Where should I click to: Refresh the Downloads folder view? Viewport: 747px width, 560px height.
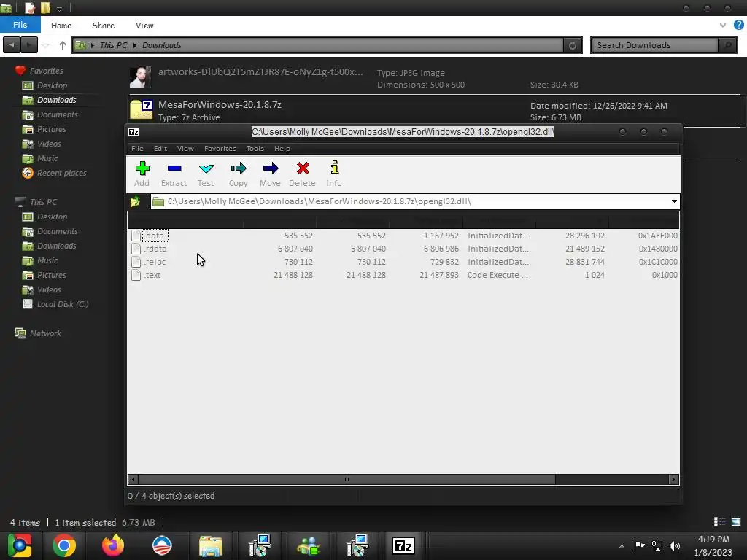tap(573, 45)
